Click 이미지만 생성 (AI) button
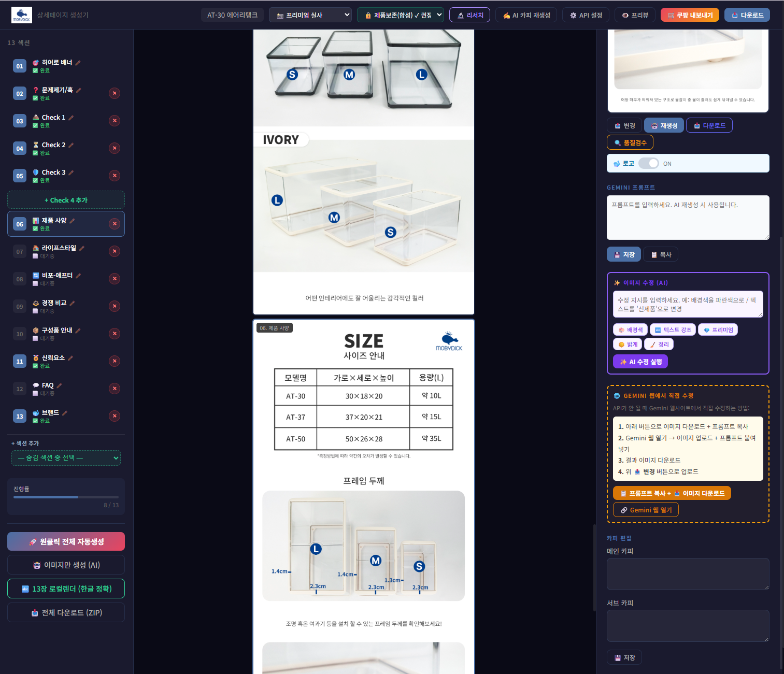This screenshot has height=674, width=784. (x=66, y=565)
